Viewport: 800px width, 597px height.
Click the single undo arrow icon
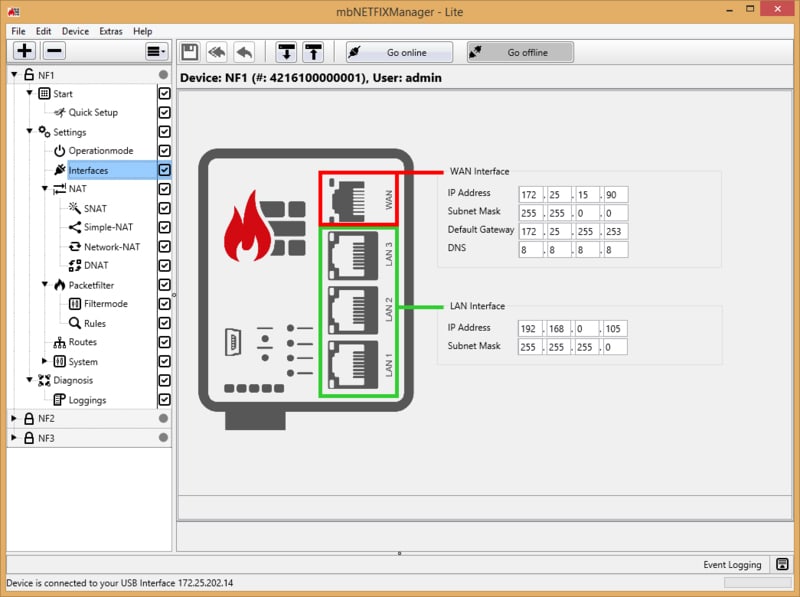(x=244, y=52)
